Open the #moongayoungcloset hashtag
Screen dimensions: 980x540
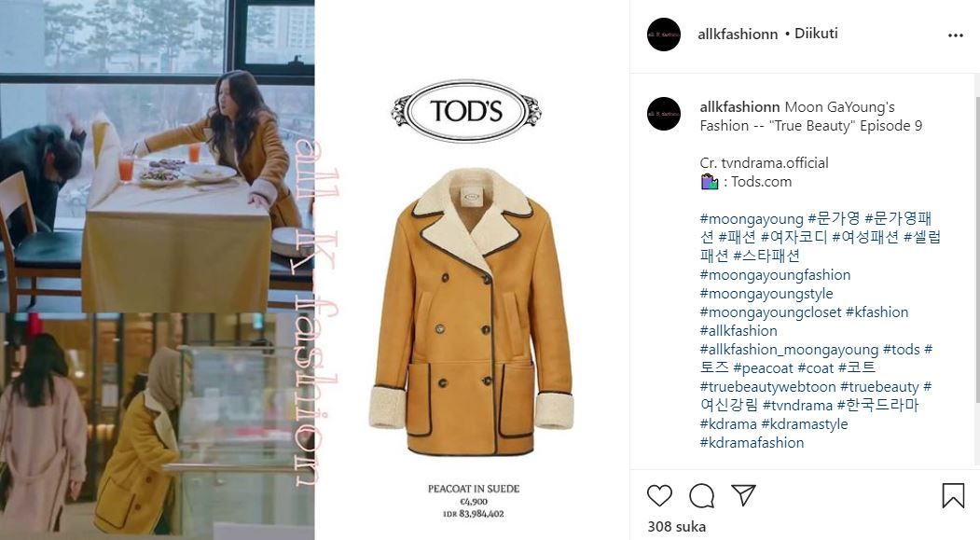click(770, 312)
